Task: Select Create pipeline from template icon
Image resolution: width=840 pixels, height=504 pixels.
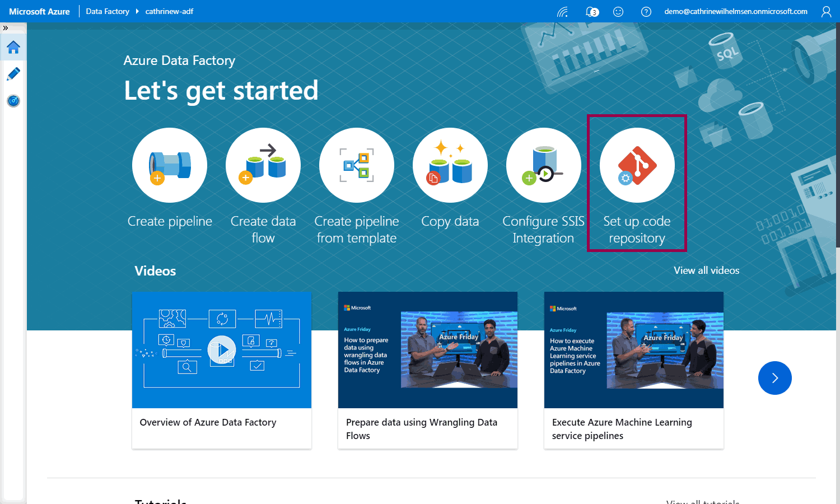Action: click(x=357, y=165)
